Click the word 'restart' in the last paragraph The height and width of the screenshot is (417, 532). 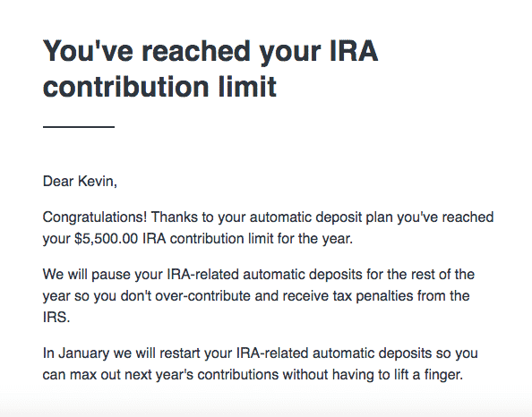(180, 353)
